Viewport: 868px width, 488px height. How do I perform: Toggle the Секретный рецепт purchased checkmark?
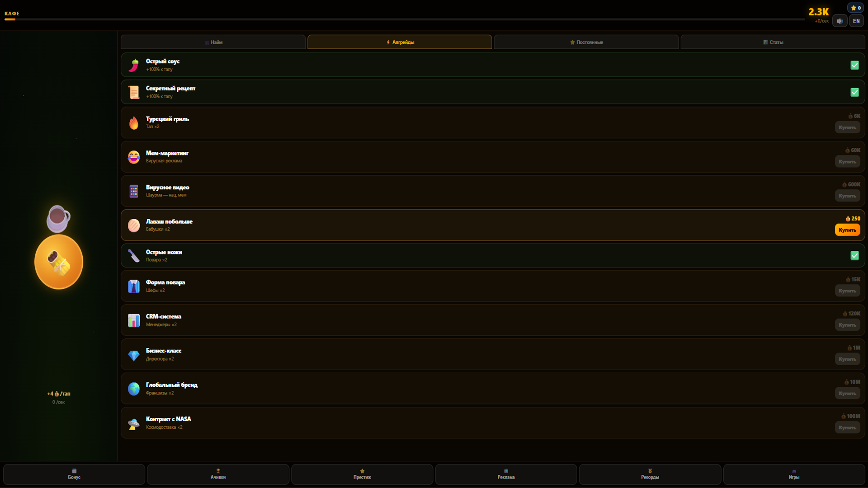pyautogui.click(x=854, y=92)
